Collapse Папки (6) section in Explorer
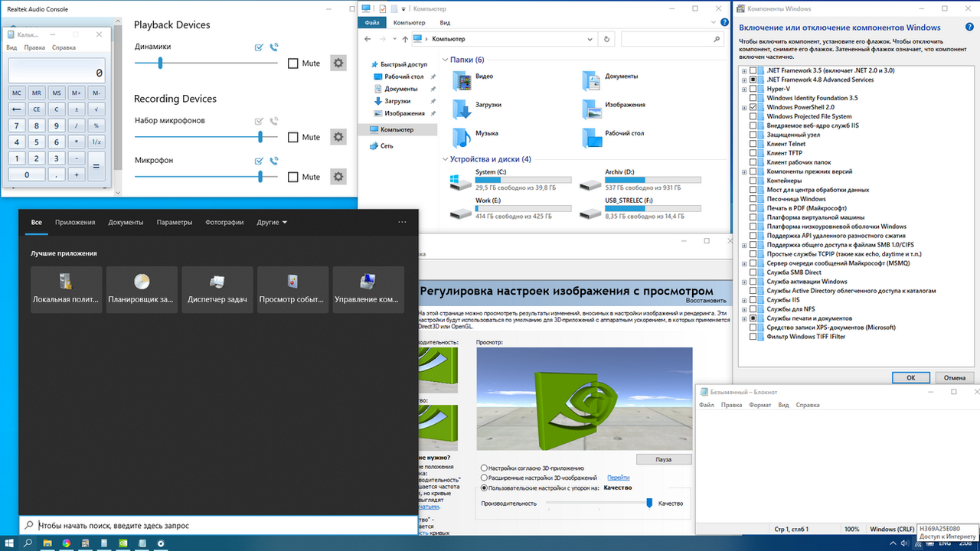 tap(445, 60)
